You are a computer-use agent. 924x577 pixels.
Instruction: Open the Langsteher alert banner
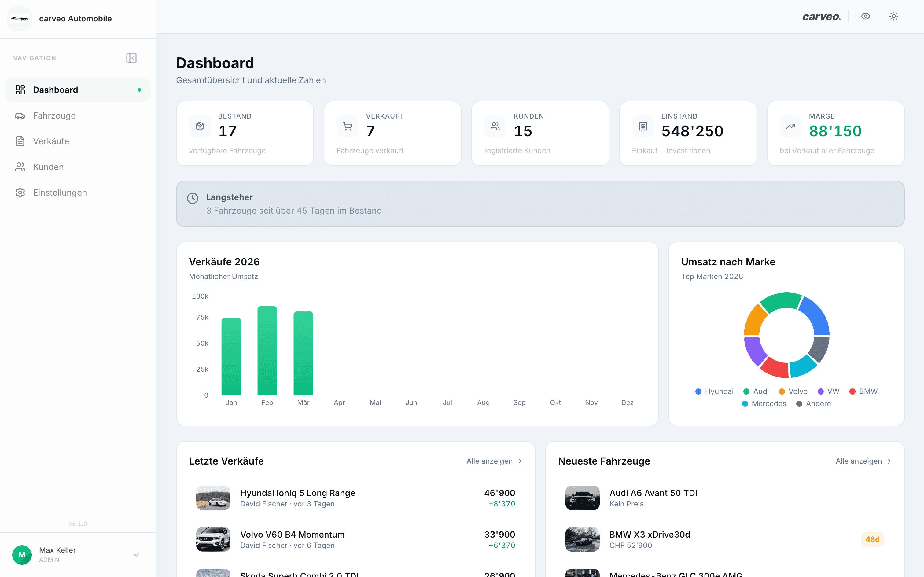pos(540,204)
